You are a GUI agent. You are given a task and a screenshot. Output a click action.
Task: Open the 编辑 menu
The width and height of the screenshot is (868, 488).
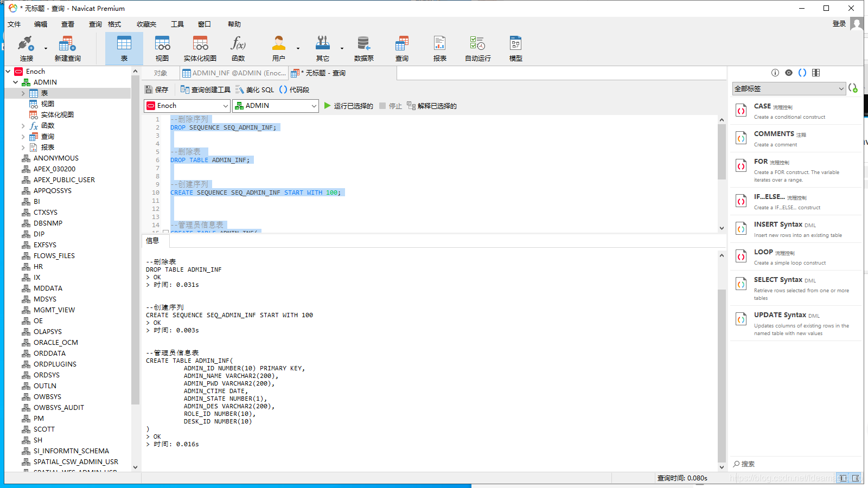coord(41,24)
